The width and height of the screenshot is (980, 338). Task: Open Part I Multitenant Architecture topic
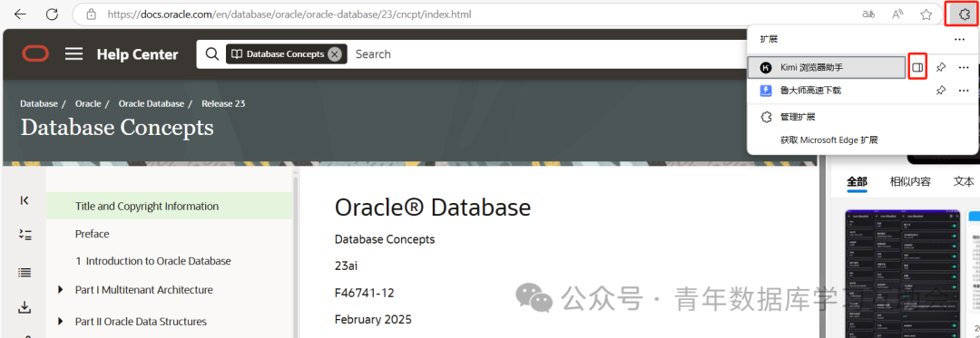coord(143,290)
